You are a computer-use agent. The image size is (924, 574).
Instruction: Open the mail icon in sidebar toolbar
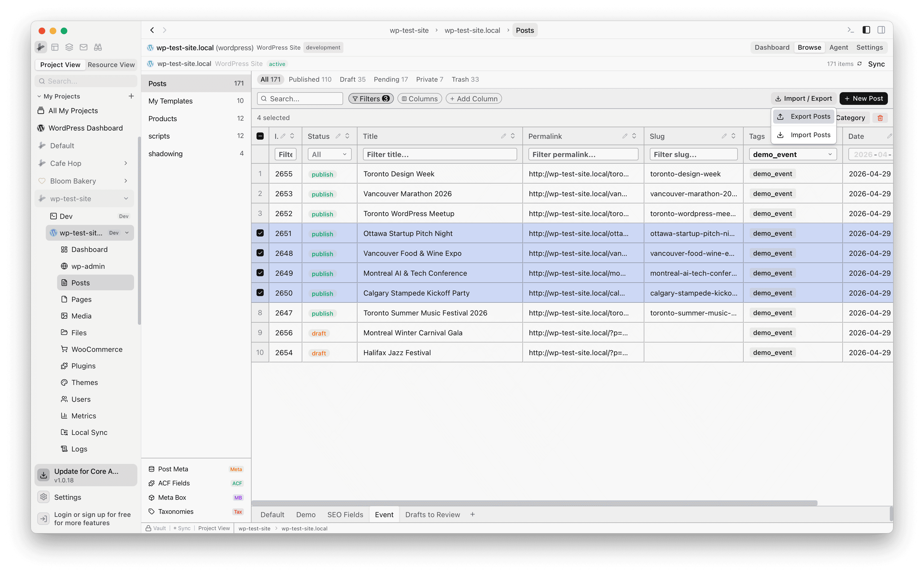click(84, 47)
